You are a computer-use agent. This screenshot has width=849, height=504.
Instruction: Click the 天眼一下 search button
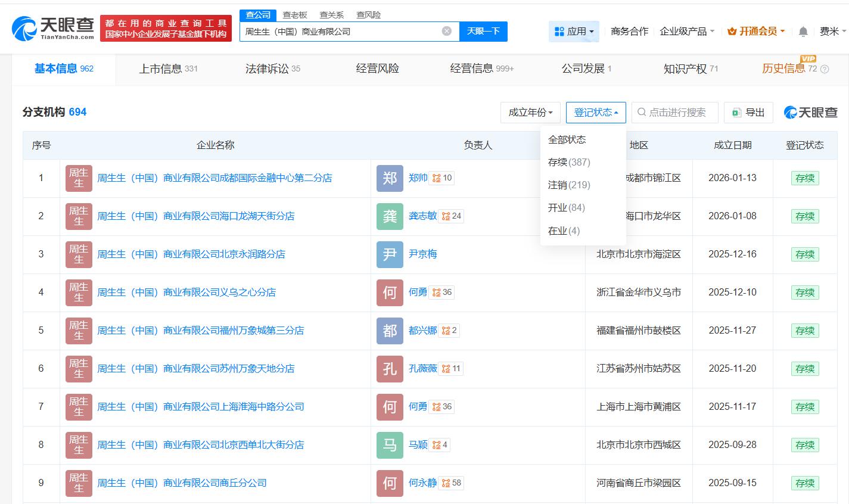483,31
